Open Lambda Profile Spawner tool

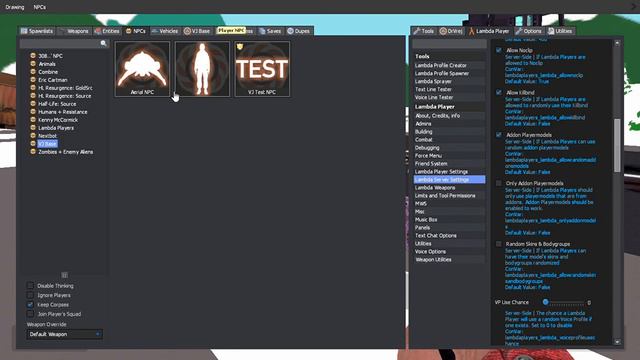pos(449,73)
